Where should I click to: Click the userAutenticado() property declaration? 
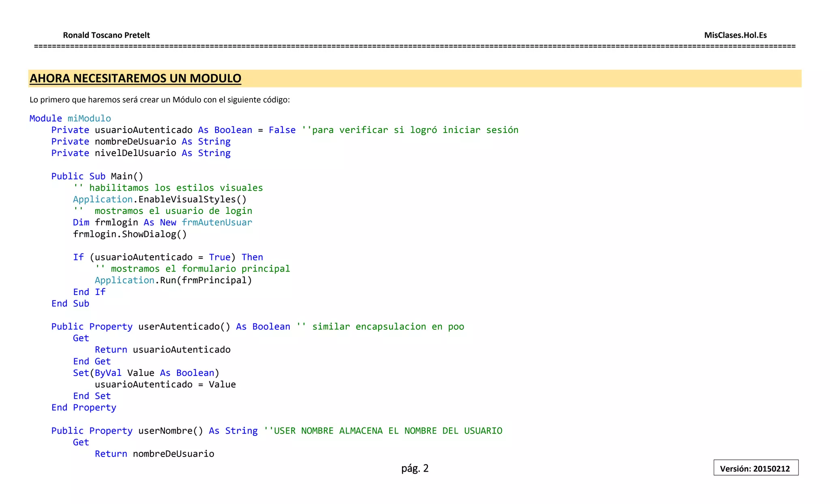[x=184, y=327]
